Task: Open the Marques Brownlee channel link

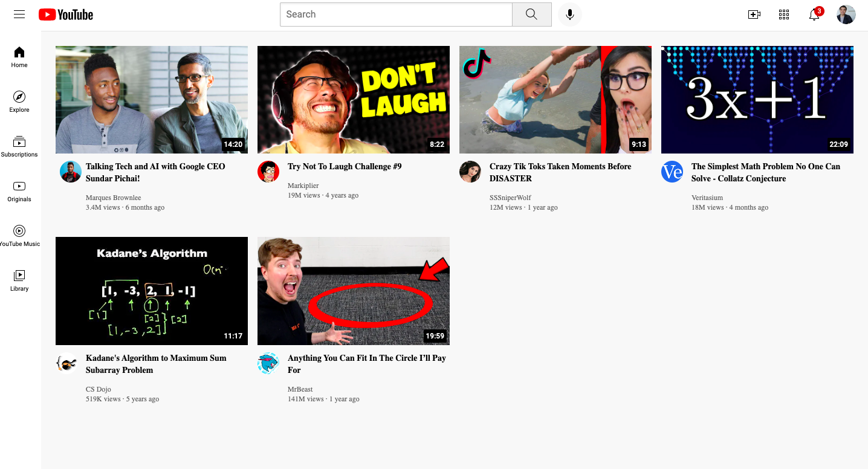Action: coord(114,198)
